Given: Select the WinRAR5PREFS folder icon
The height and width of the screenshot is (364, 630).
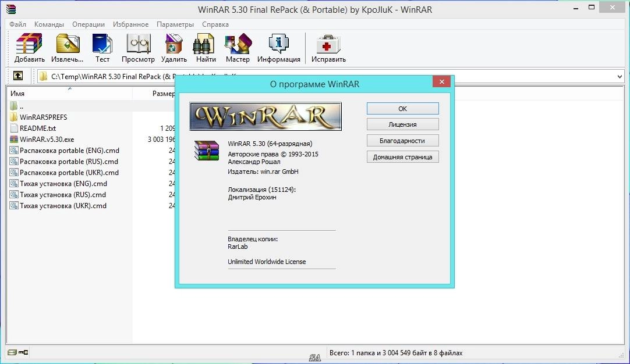Looking at the screenshot, I should tap(13, 117).
